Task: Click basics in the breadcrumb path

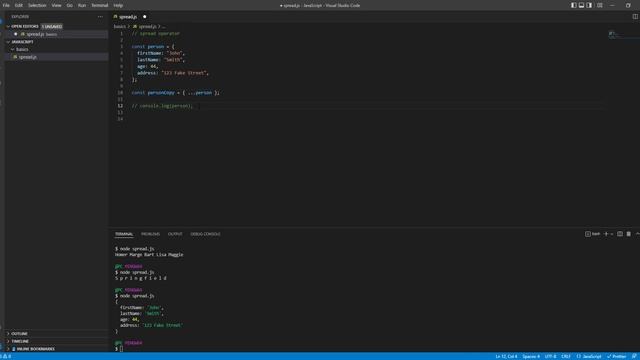Action: click(119, 27)
